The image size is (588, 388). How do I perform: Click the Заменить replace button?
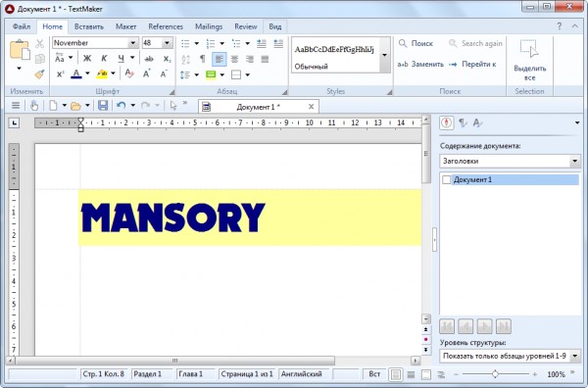tap(420, 64)
